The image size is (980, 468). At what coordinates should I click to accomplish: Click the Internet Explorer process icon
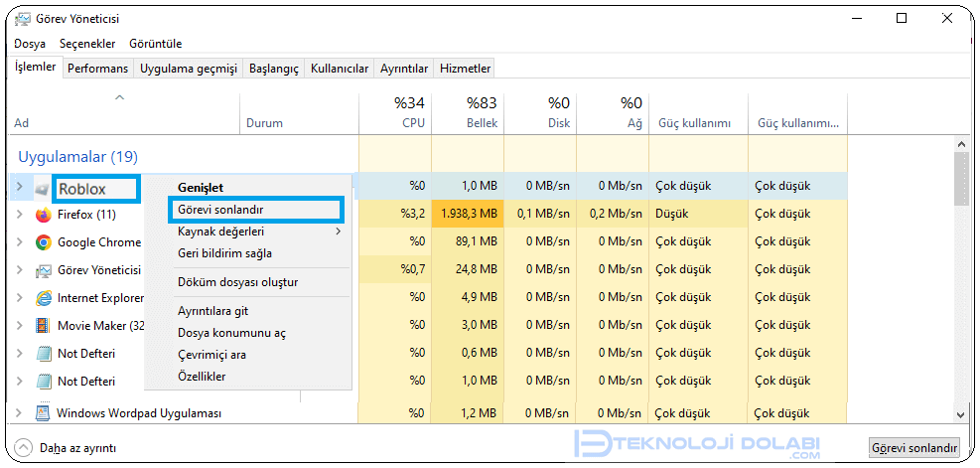point(43,298)
